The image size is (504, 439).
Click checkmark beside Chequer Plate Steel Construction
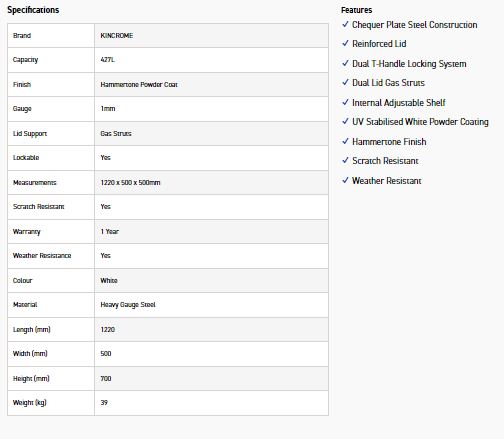click(345, 24)
